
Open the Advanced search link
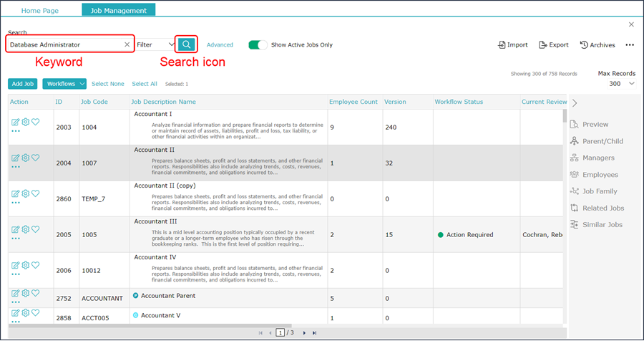pyautogui.click(x=220, y=45)
